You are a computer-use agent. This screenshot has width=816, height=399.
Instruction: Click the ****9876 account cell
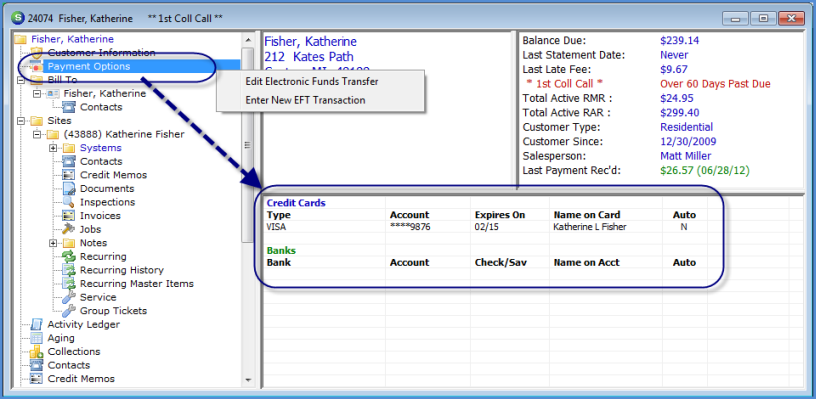point(410,227)
